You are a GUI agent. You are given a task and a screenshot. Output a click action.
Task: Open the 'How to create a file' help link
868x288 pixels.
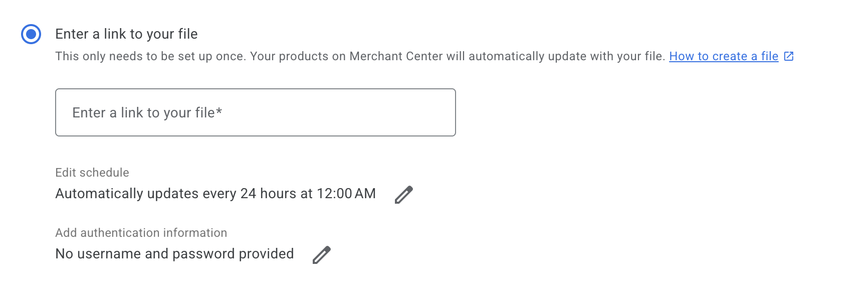(x=723, y=56)
